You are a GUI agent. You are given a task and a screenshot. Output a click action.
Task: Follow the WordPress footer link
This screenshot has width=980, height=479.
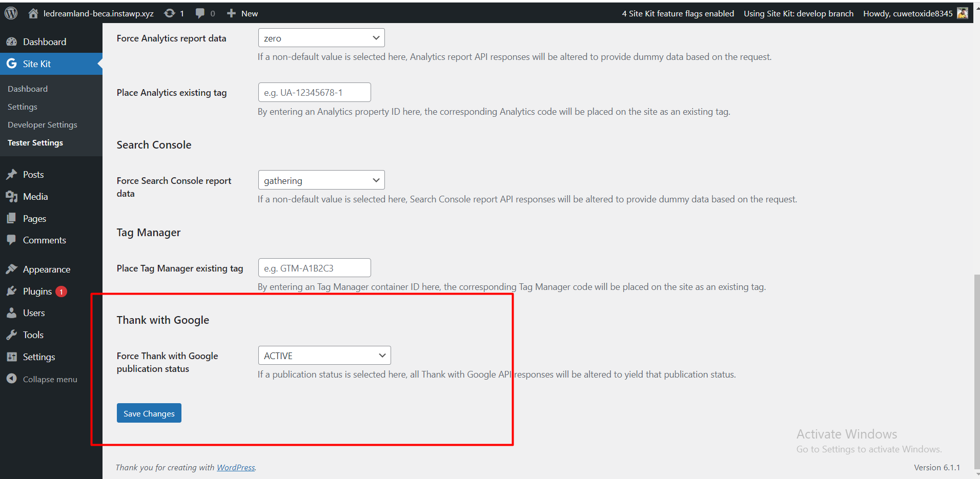coord(236,467)
